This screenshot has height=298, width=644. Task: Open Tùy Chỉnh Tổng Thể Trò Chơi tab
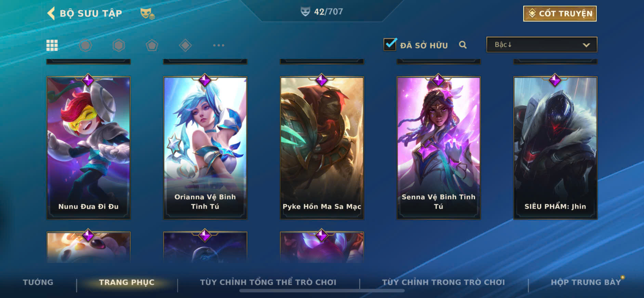point(268,282)
